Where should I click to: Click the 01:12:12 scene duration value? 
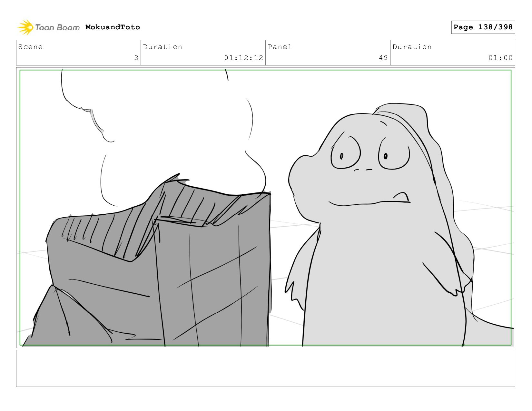(243, 58)
